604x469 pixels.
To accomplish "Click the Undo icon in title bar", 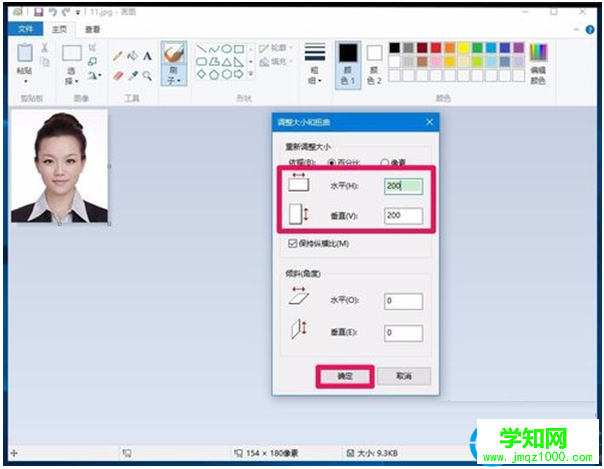I will (x=53, y=12).
